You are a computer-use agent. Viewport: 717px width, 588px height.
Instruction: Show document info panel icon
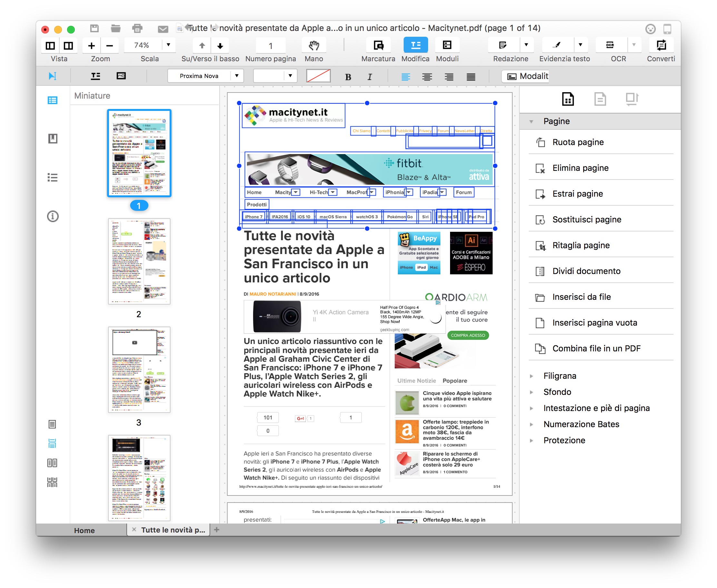[53, 216]
